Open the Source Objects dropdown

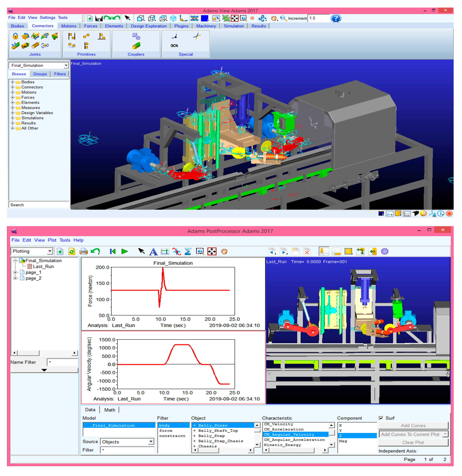click(x=151, y=441)
